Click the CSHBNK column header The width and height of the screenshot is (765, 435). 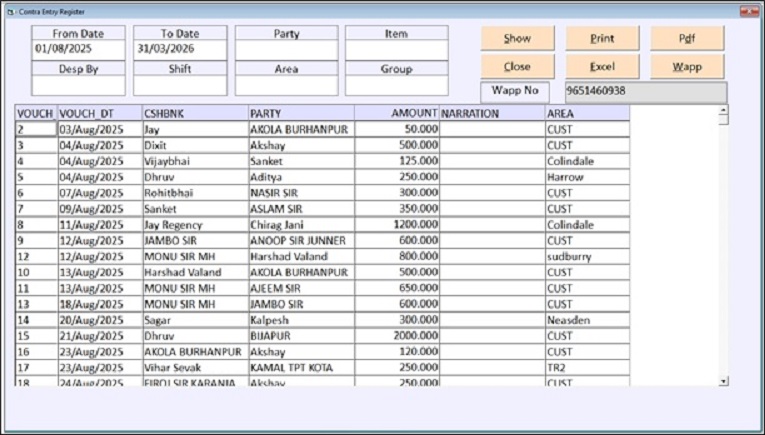[x=195, y=113]
